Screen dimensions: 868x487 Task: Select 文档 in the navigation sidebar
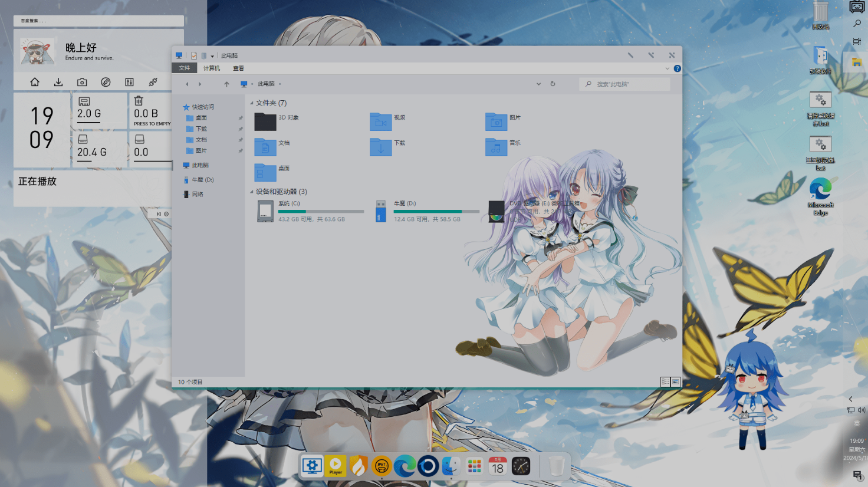[x=197, y=140]
